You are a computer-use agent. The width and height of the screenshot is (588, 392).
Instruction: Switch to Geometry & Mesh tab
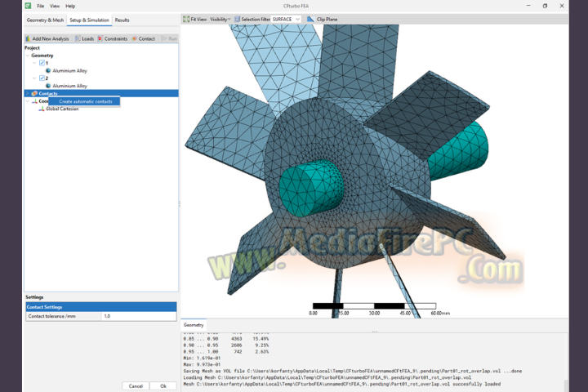[46, 20]
